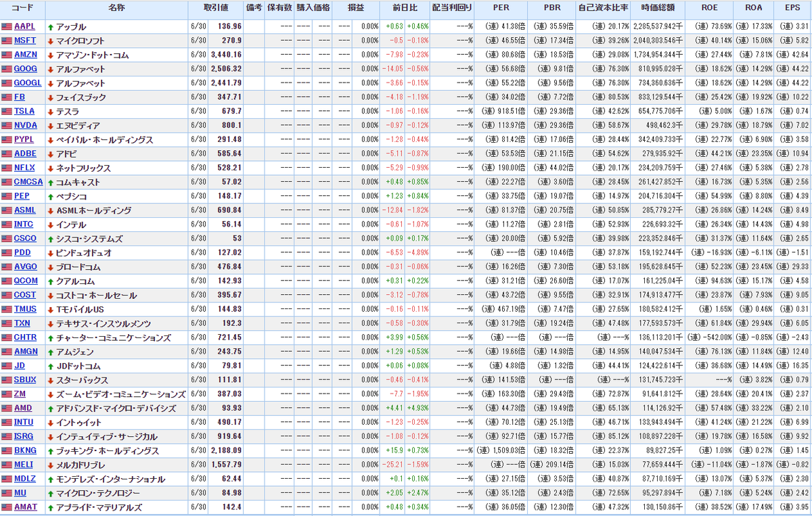Select the name マイクロン・テクノロジー
812x516 pixels.
point(98,493)
